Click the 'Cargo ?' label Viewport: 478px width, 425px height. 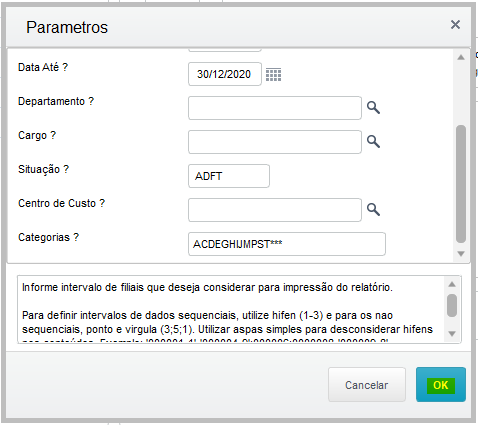[37, 135]
